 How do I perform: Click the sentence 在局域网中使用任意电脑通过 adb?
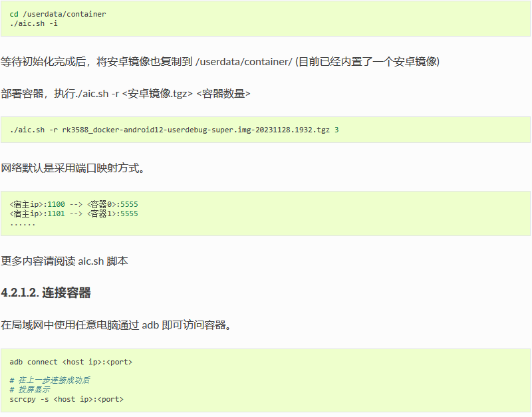(x=116, y=325)
